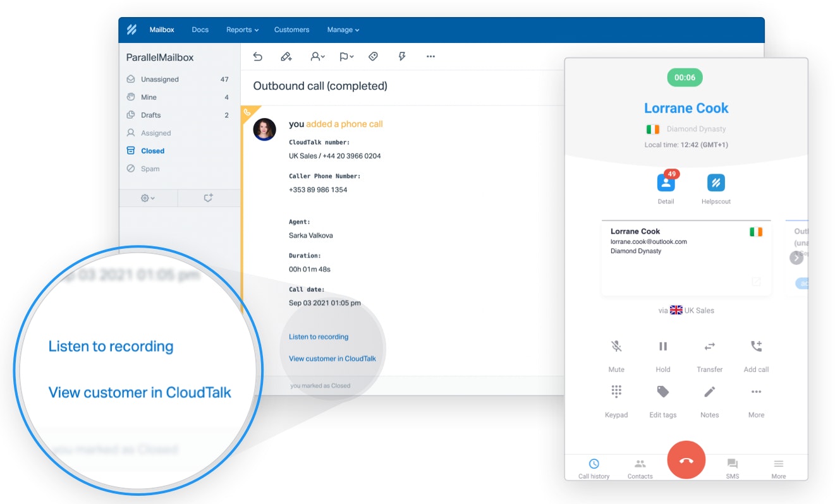Select the Unassigned folder

pyautogui.click(x=179, y=80)
